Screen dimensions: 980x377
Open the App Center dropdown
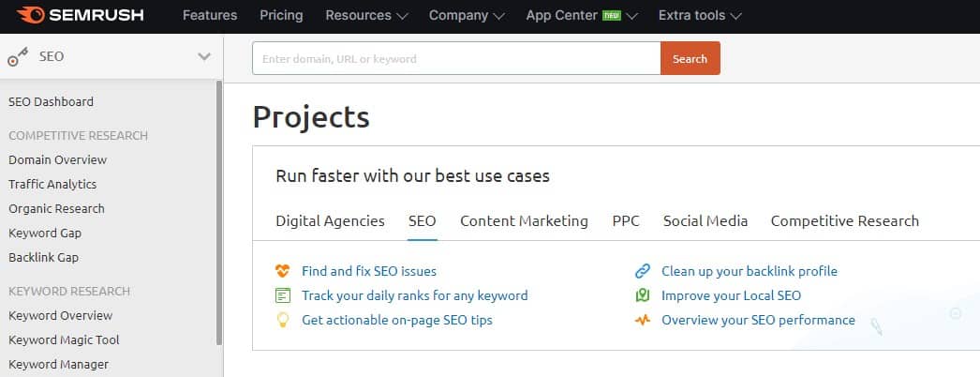click(582, 16)
